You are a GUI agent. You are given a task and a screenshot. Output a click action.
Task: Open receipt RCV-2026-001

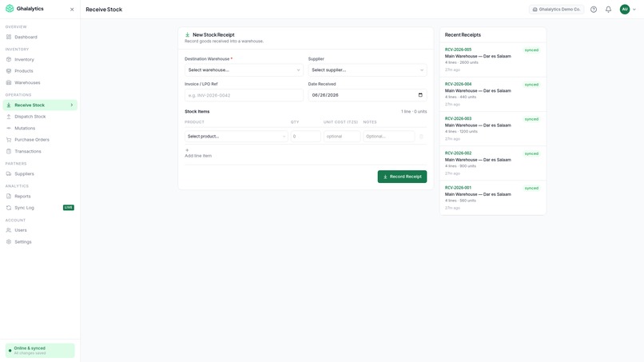pos(493,197)
